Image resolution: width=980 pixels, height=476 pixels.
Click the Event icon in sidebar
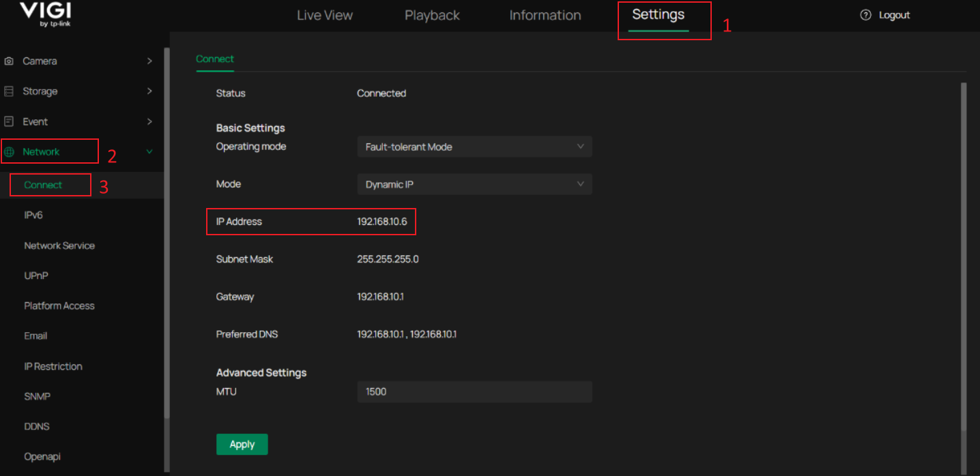click(x=9, y=121)
